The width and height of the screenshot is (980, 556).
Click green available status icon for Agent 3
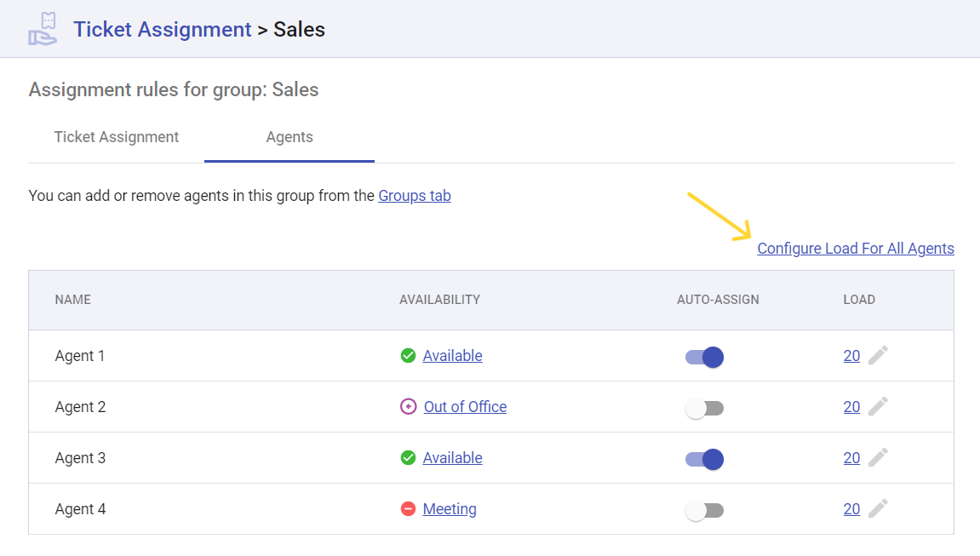[x=408, y=458]
